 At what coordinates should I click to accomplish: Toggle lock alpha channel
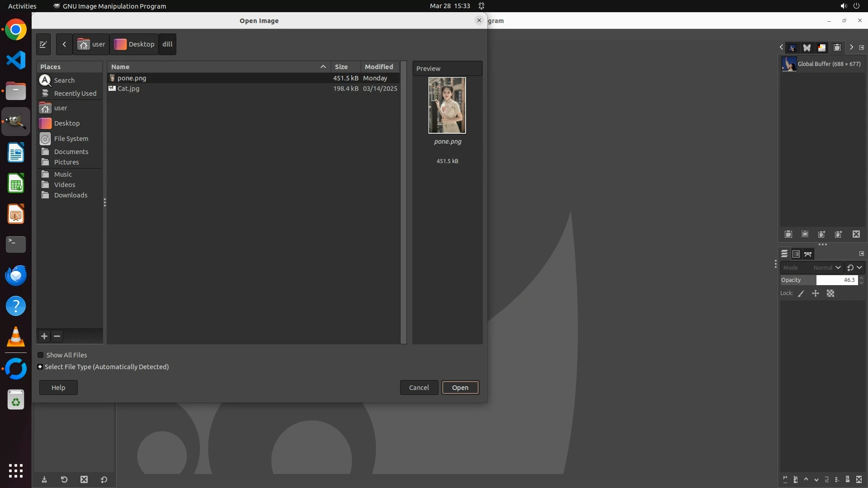pyautogui.click(x=830, y=294)
